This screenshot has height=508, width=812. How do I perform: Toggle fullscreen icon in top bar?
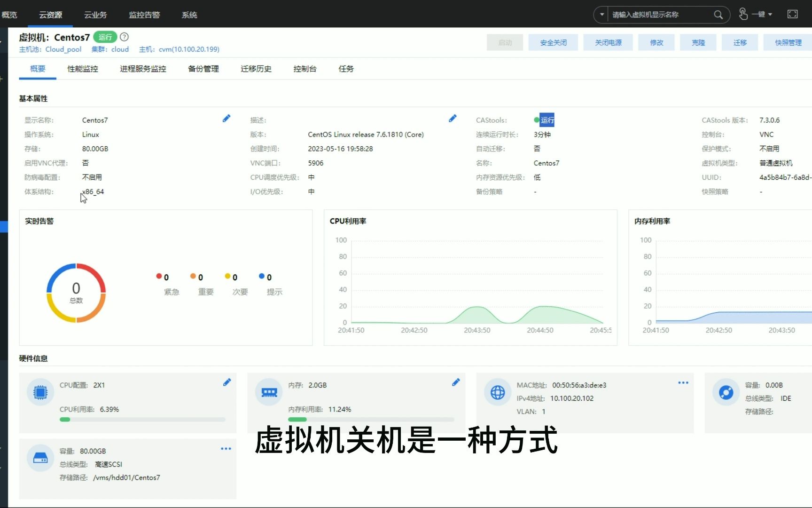[792, 14]
